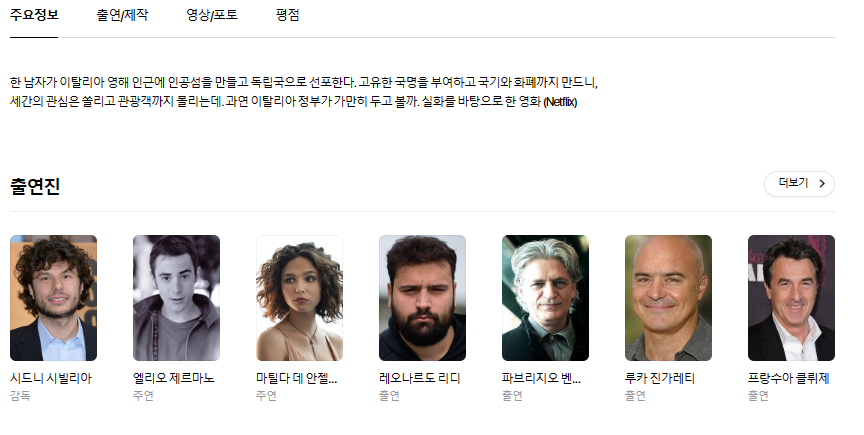Expand cast list via 더보기 chevron arrow

[x=822, y=183]
